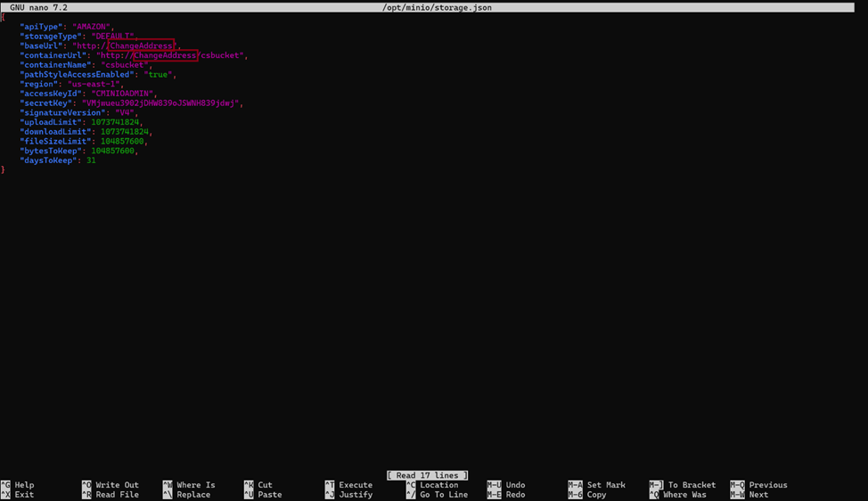
Task: Click the closing curly brace of the JSON
Action: (3, 170)
